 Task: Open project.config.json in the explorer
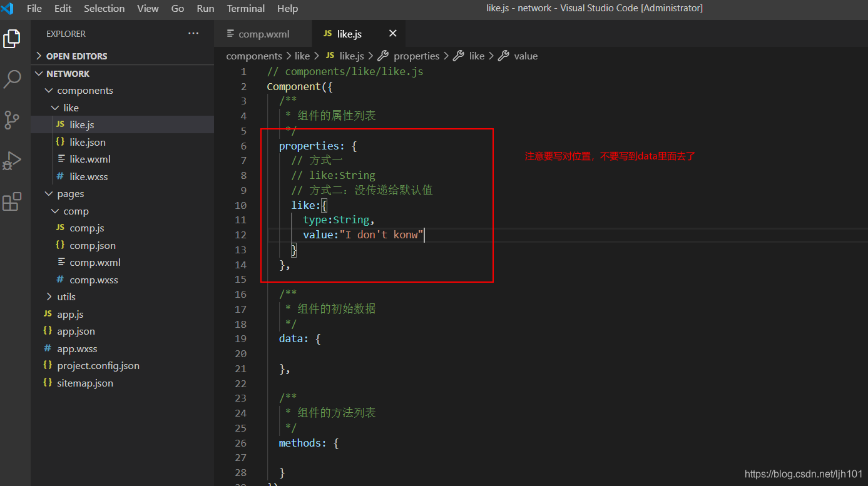coord(98,365)
